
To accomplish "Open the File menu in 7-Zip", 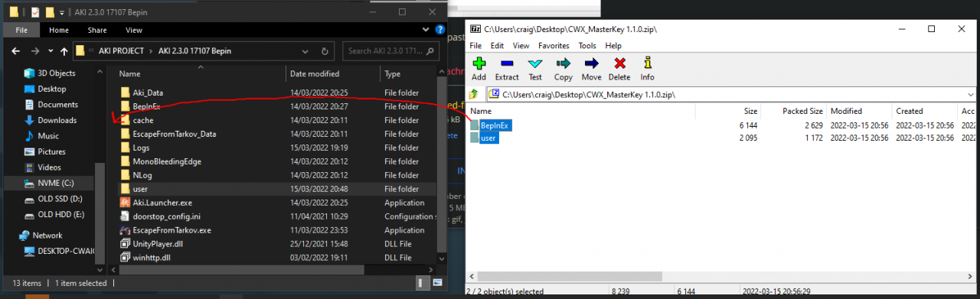I will tap(475, 46).
